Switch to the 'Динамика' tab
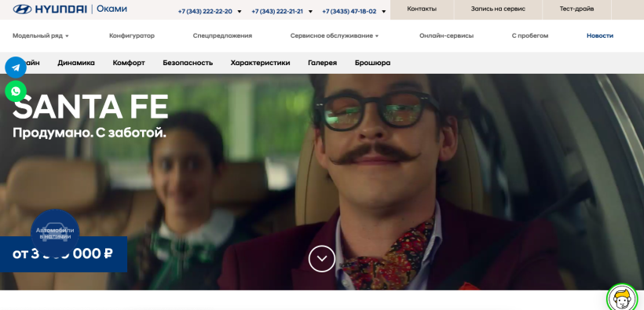 coord(76,63)
